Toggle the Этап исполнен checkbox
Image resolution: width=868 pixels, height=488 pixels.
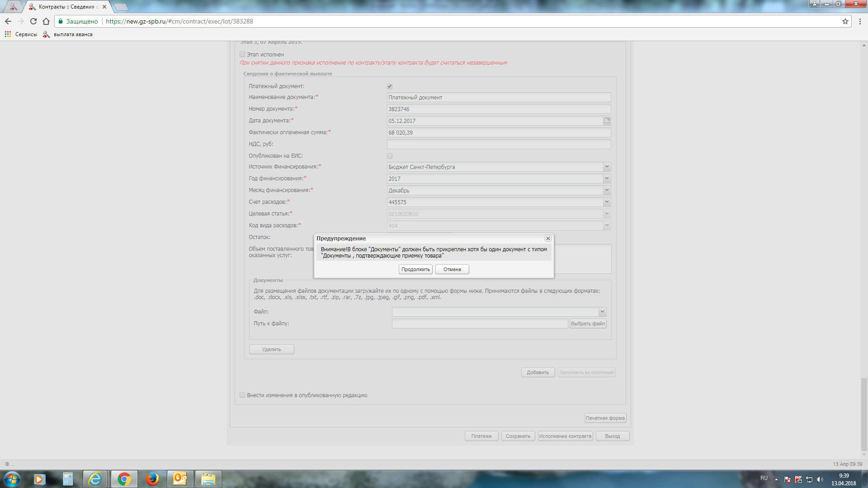click(242, 55)
